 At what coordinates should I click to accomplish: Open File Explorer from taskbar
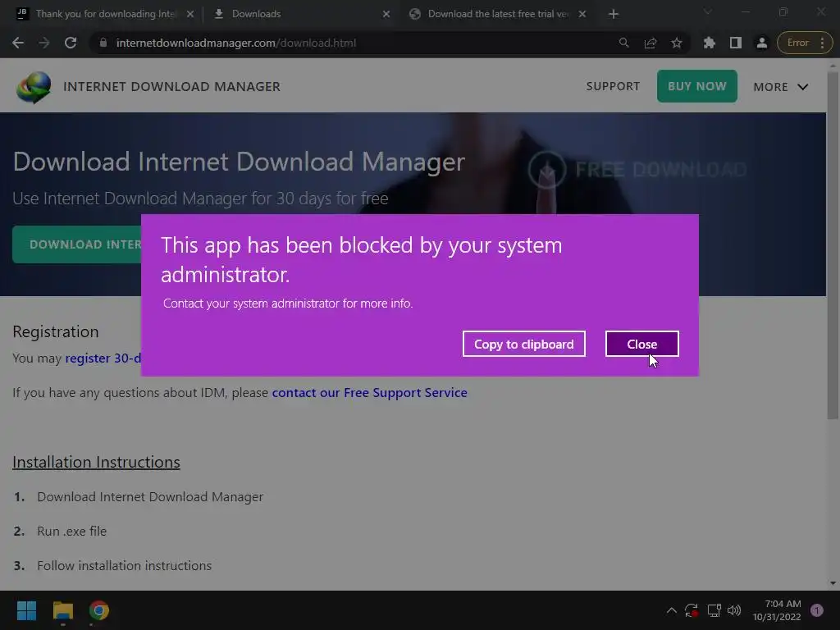coord(62,610)
